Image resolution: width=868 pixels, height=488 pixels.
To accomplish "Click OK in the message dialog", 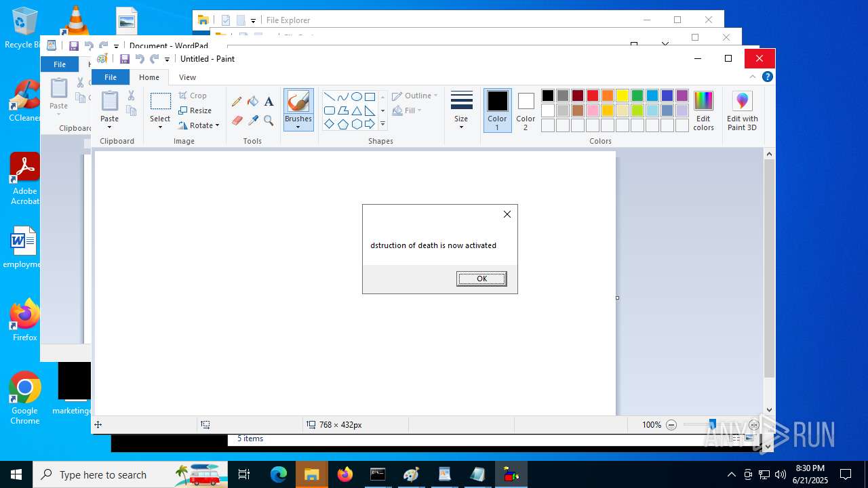I will tap(481, 279).
